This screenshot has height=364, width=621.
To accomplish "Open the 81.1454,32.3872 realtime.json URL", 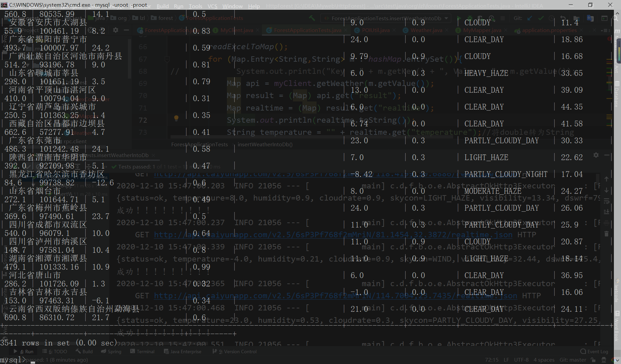I will tap(333, 235).
